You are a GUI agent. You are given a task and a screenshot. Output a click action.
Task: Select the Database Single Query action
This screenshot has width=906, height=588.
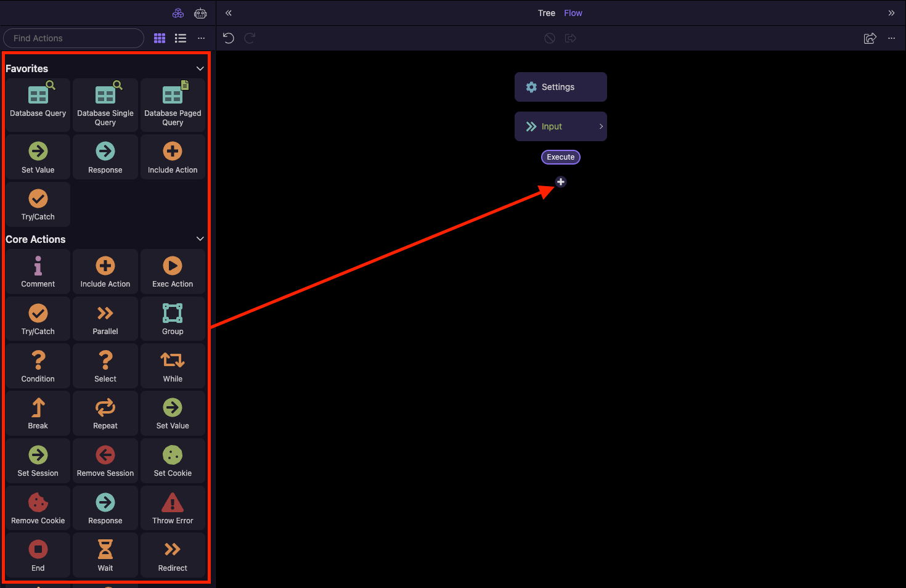[x=105, y=104]
